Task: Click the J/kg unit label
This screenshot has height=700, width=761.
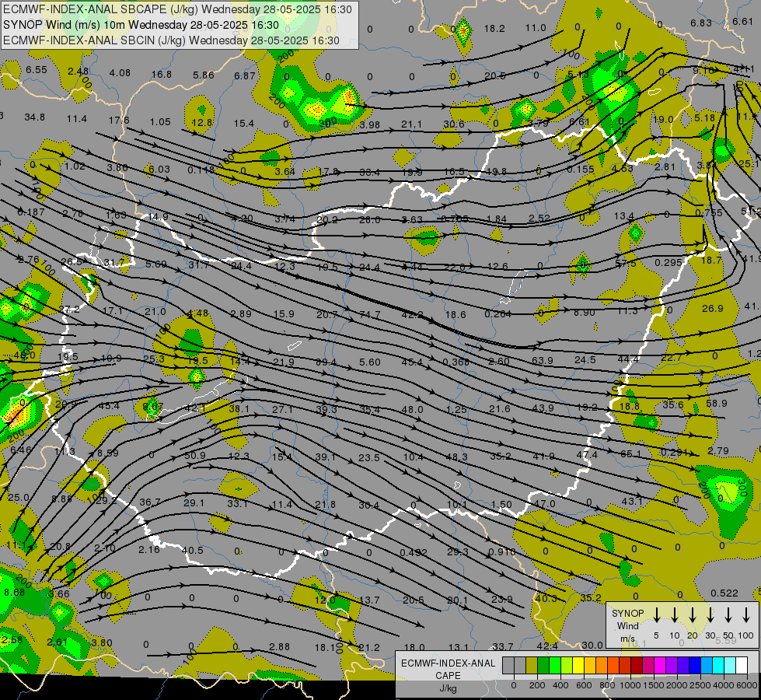Action: [x=448, y=688]
